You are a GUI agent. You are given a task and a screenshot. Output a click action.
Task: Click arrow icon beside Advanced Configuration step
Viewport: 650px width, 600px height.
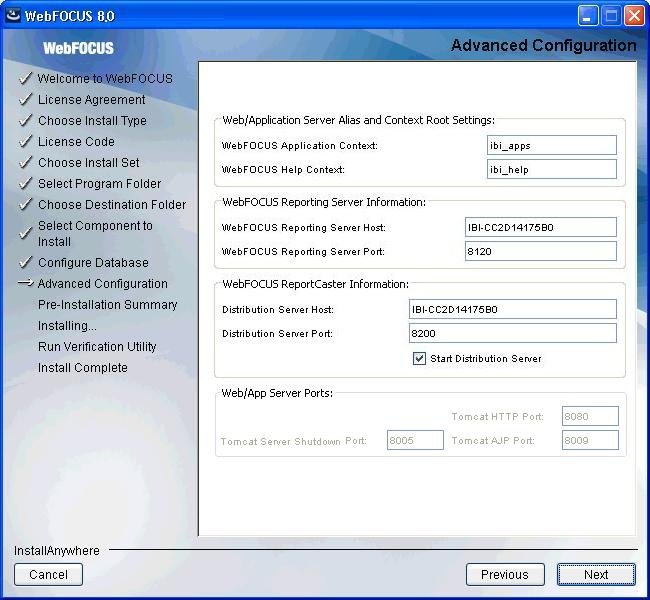[x=26, y=283]
